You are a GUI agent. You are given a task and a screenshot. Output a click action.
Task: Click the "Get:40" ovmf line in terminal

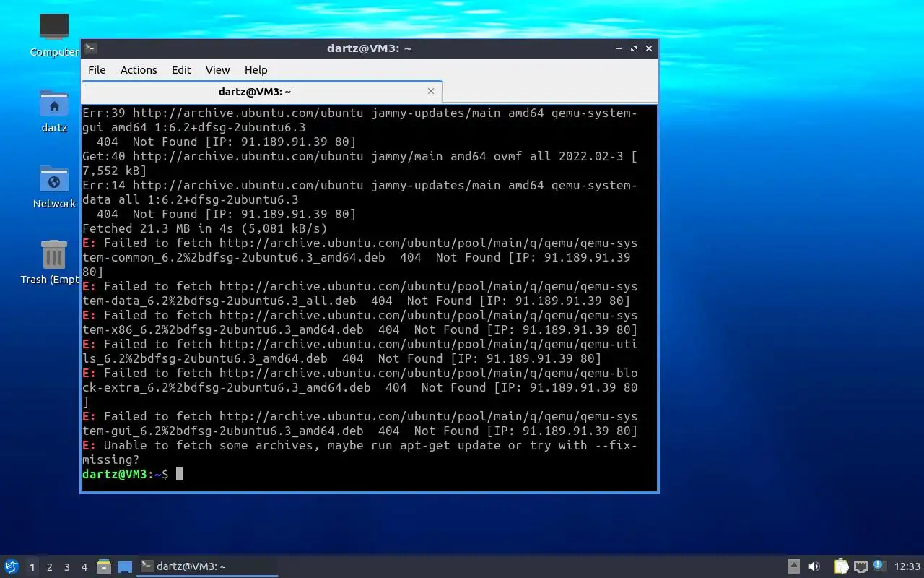(x=359, y=163)
